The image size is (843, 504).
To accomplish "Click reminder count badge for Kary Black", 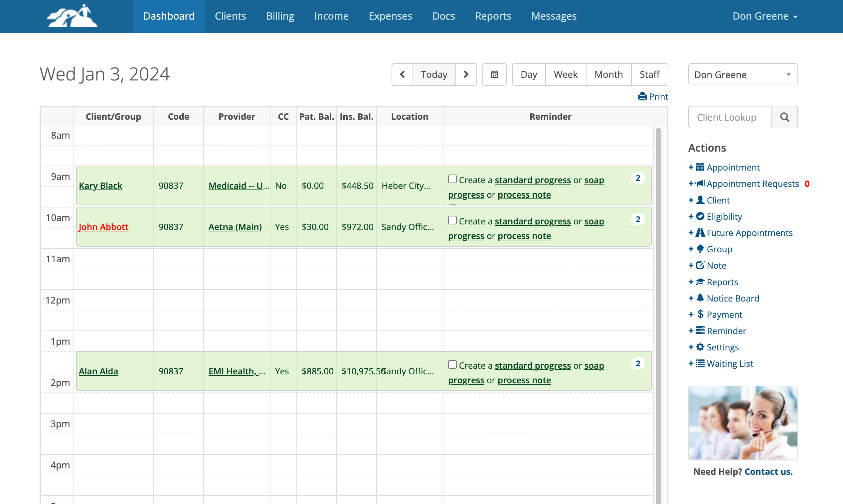I will [x=638, y=178].
